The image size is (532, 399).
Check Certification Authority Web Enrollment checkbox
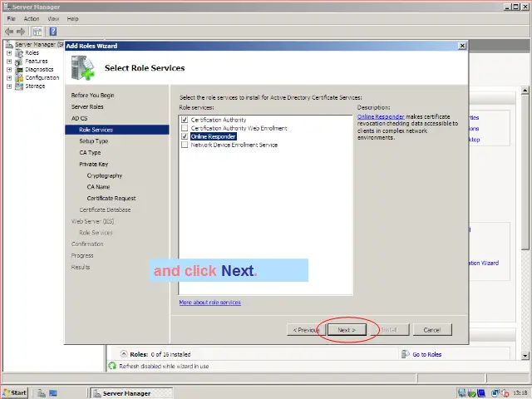point(185,128)
